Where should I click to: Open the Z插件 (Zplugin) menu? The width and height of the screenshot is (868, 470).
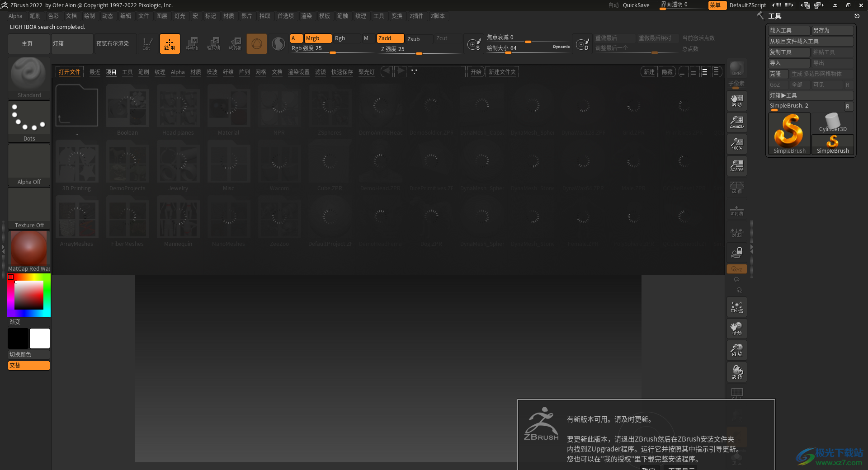[416, 16]
